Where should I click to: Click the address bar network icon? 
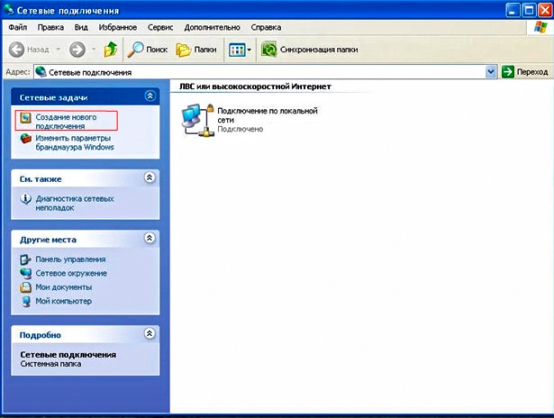(x=41, y=72)
